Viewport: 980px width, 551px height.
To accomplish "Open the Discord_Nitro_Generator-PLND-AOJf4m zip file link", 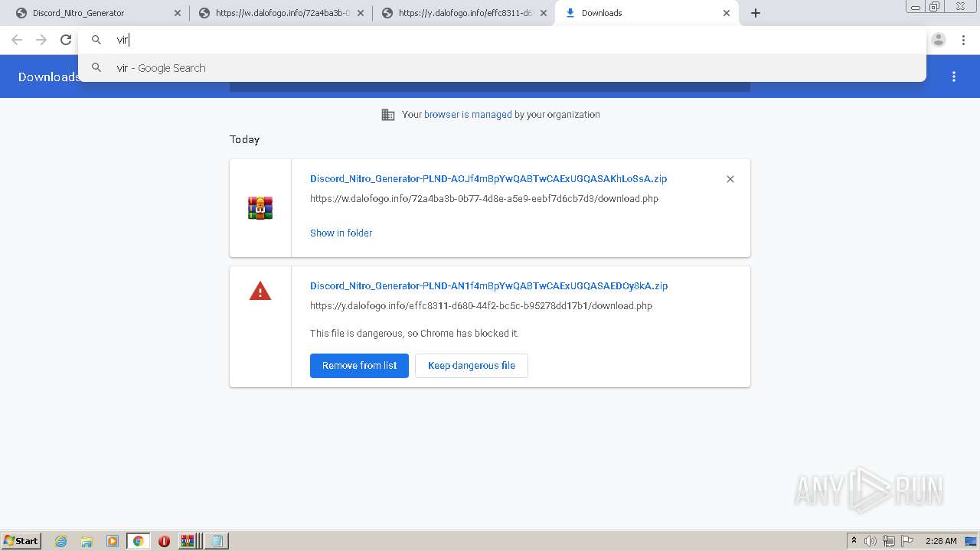I will 488,179.
